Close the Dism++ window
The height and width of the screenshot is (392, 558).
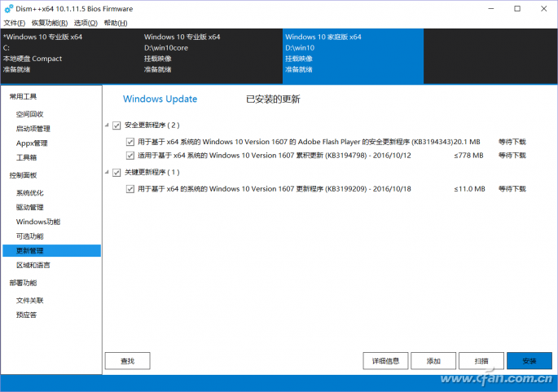click(x=544, y=8)
